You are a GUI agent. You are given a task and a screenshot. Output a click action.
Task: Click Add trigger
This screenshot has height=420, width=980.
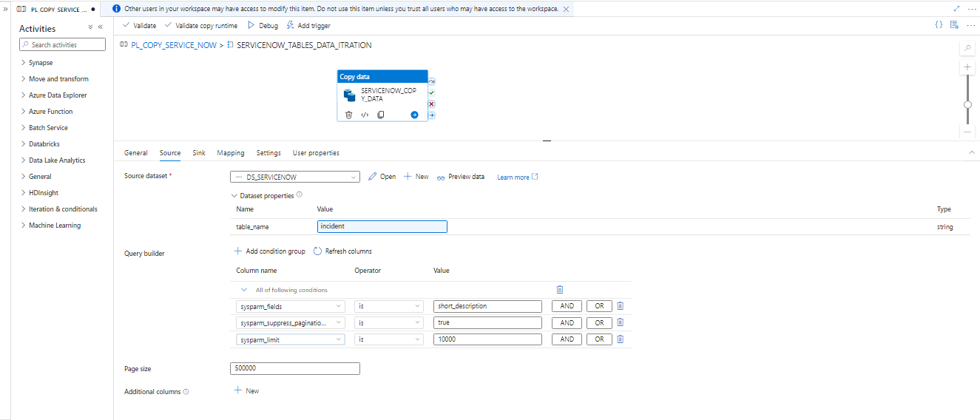pyautogui.click(x=309, y=25)
